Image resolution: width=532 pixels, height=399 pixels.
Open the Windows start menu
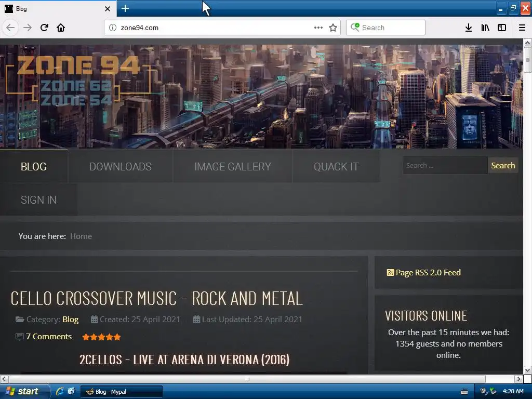25,391
